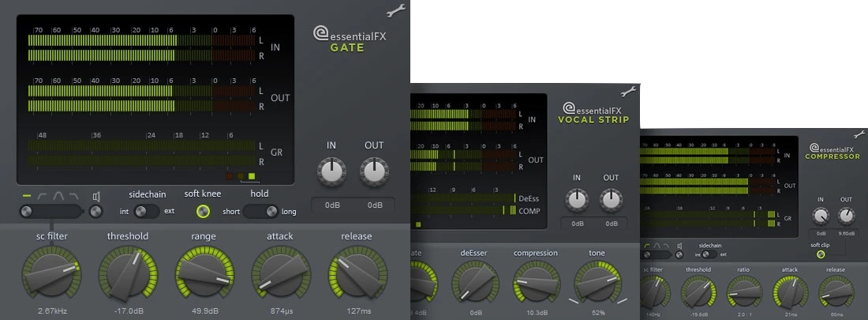Click the Gate sc filter value 2.67kHz
The image size is (868, 320).
[52, 311]
